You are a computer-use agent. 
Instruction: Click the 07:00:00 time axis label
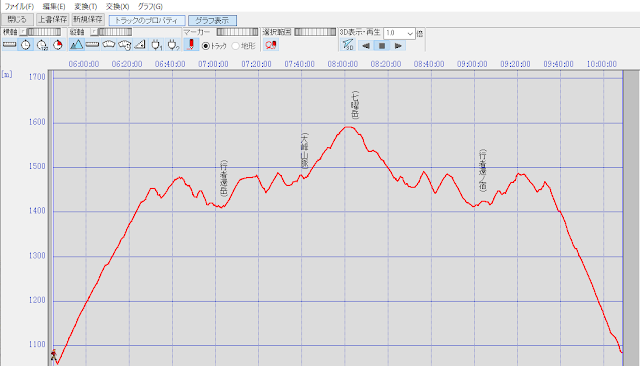coord(213,64)
